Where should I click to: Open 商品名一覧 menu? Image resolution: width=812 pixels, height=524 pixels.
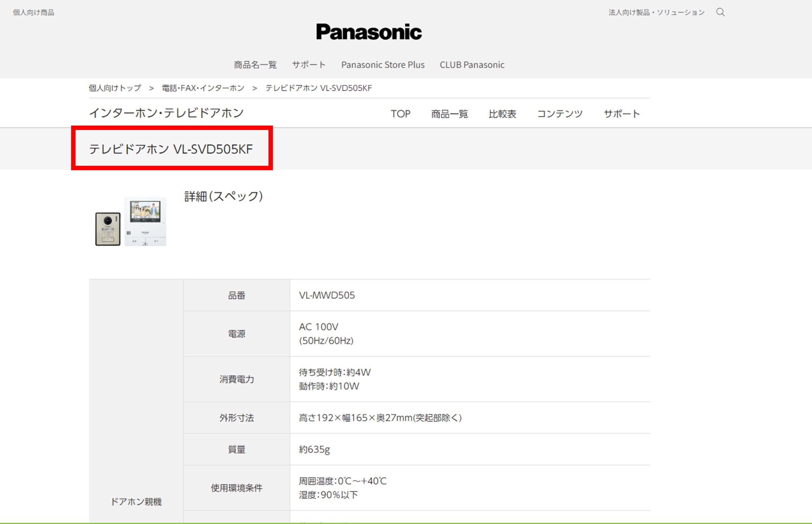(255, 65)
